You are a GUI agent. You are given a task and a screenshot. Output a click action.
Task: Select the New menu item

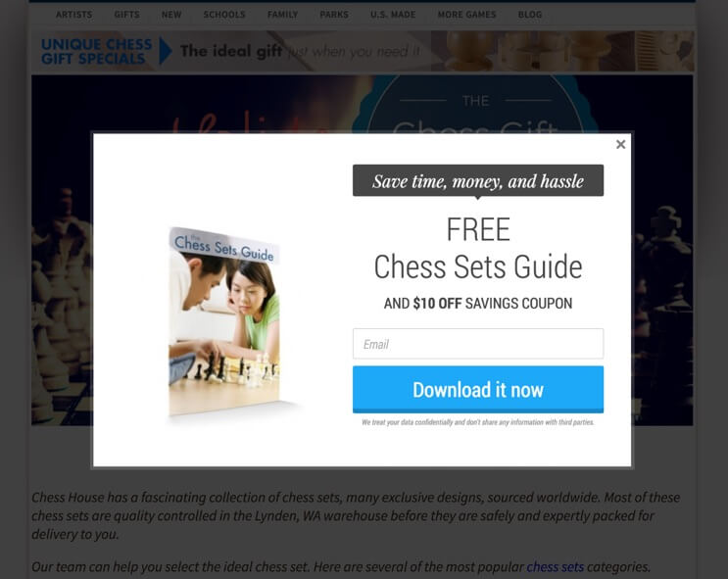coord(171,15)
